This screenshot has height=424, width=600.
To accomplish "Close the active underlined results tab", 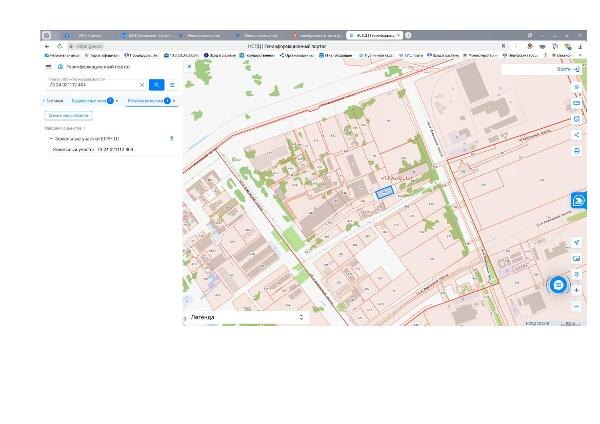I will [174, 101].
